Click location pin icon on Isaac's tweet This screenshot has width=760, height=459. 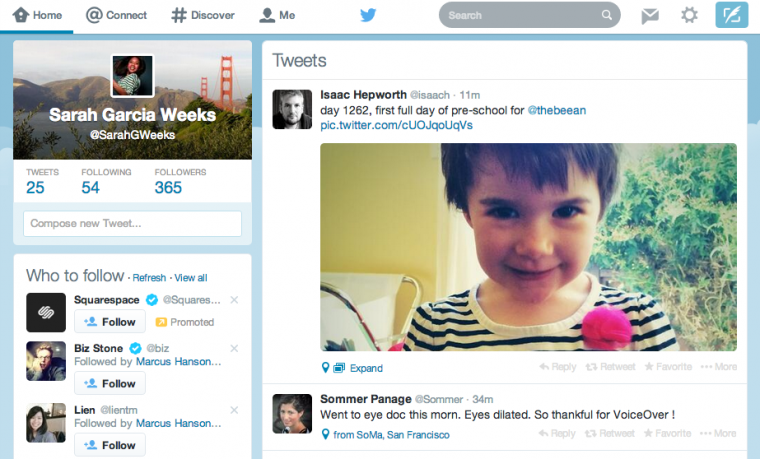[x=326, y=367]
